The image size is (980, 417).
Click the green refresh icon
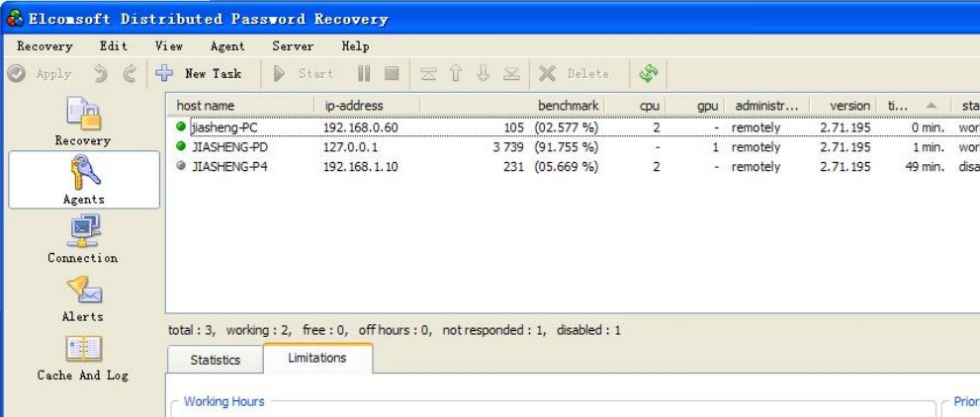(649, 74)
